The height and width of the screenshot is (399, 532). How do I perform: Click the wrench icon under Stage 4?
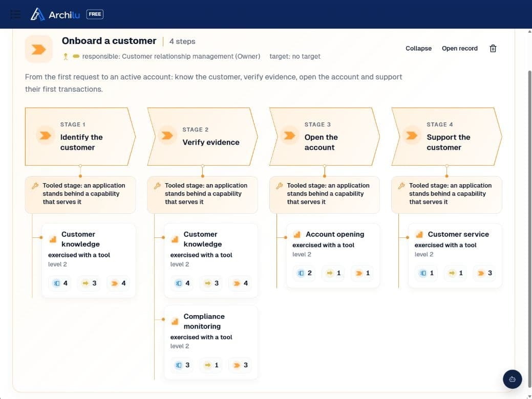click(x=401, y=186)
